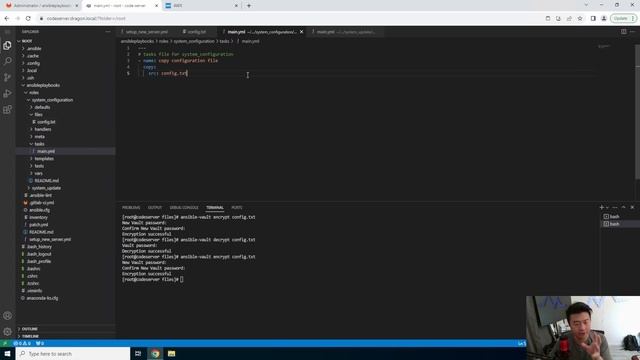Open the Run and Debug view
Viewport: 640px width, 360px height.
[x=7, y=93]
